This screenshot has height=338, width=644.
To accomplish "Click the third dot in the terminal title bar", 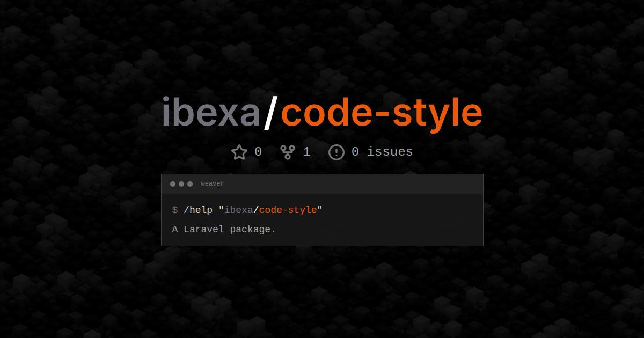I will tap(190, 184).
